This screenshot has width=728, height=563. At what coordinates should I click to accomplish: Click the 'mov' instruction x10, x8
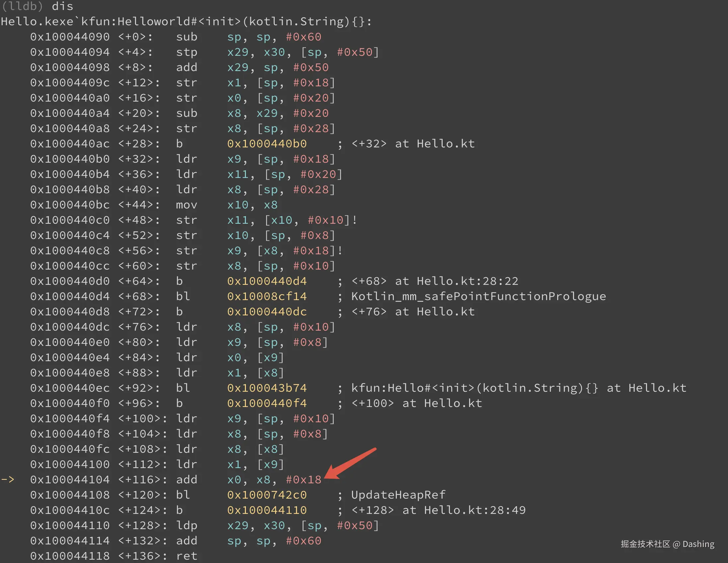[187, 204]
